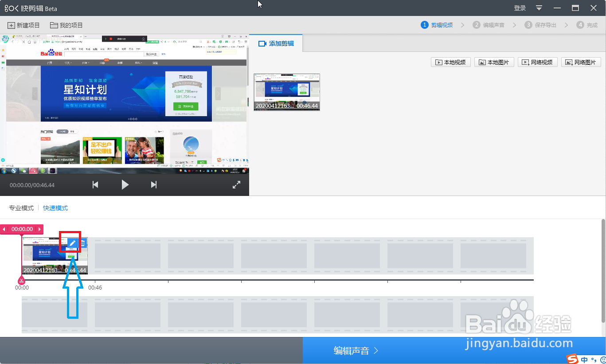Click the timeline vertical scrollbar

tap(603, 270)
